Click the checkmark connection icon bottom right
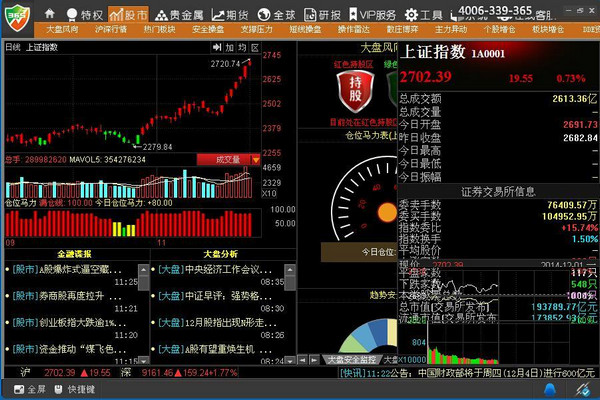 click(x=584, y=390)
